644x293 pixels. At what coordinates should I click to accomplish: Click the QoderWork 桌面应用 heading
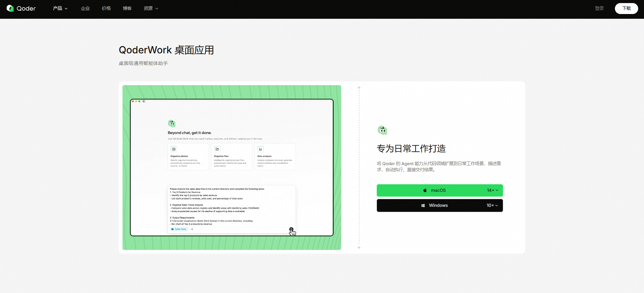(x=166, y=50)
